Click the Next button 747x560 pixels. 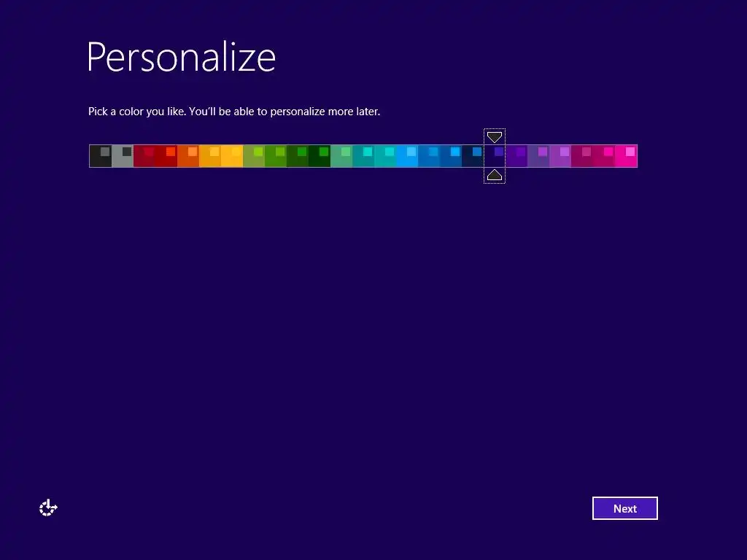pyautogui.click(x=624, y=508)
